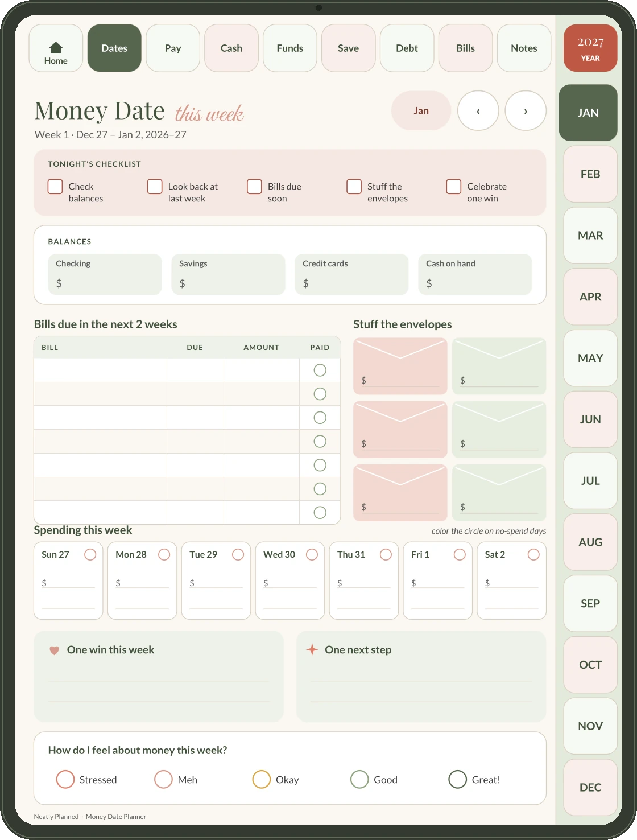Image resolution: width=637 pixels, height=840 pixels.
Task: Go to the Home page icon
Action: click(x=56, y=48)
